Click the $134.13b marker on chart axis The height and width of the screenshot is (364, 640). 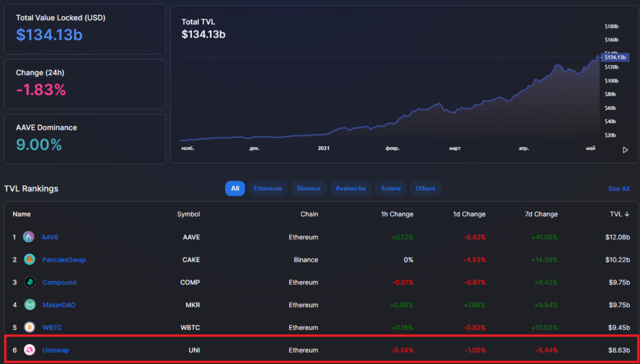615,57
